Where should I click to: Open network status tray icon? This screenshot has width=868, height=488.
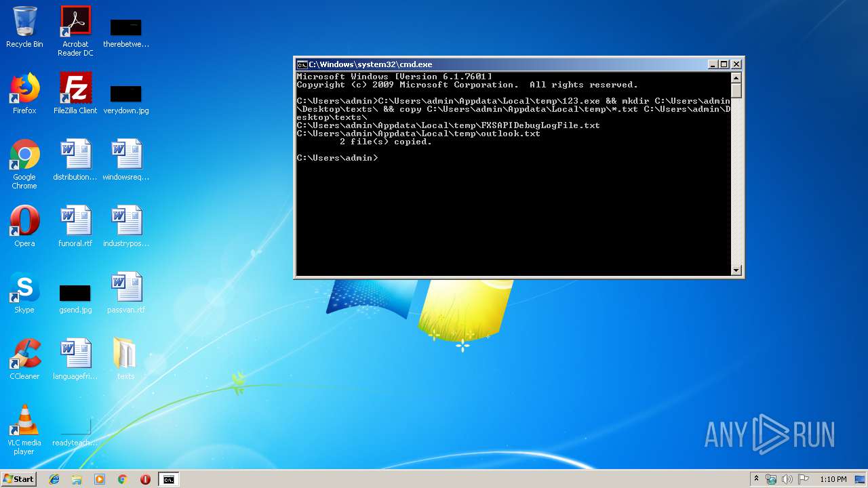pos(771,479)
